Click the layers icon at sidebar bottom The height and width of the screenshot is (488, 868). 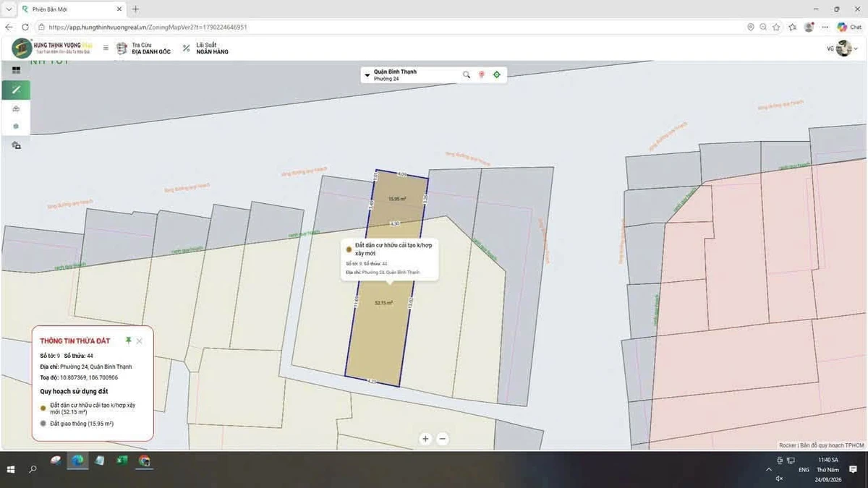(16, 145)
